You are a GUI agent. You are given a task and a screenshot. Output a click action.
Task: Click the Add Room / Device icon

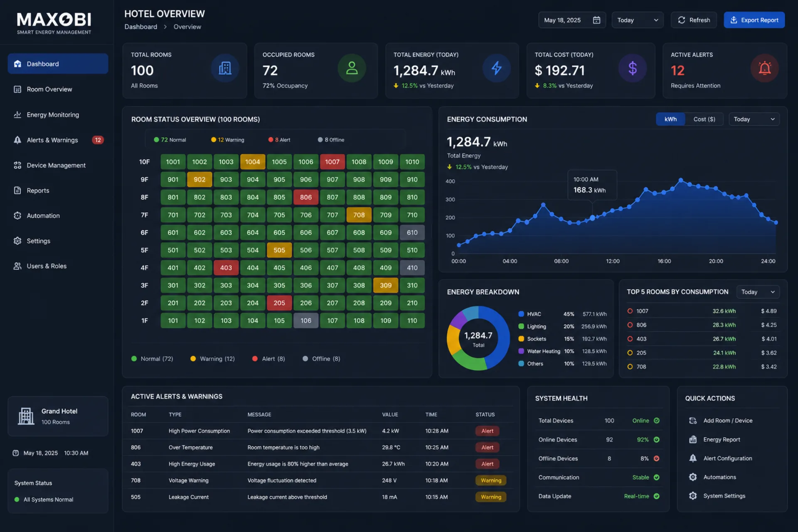coord(693,421)
